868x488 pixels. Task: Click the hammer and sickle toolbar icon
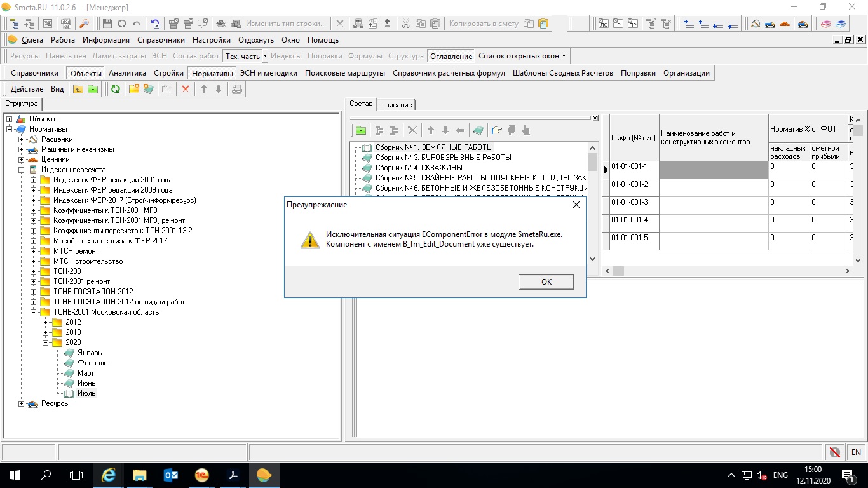pos(756,24)
